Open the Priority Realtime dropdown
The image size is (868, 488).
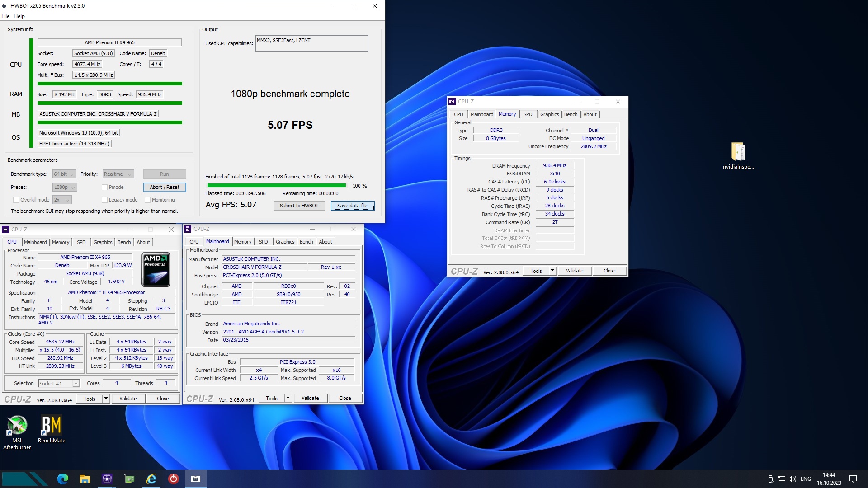(118, 174)
